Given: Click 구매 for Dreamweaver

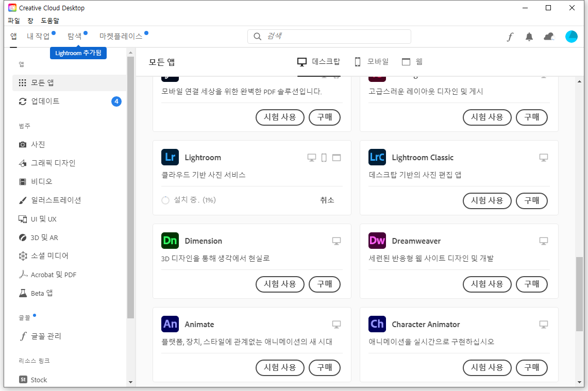Looking at the screenshot, I should pyautogui.click(x=532, y=284).
